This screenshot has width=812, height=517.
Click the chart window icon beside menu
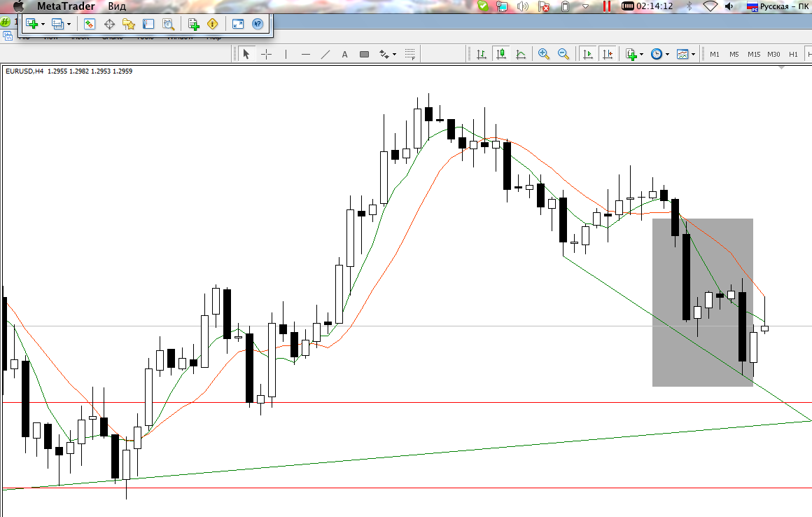(x=8, y=36)
